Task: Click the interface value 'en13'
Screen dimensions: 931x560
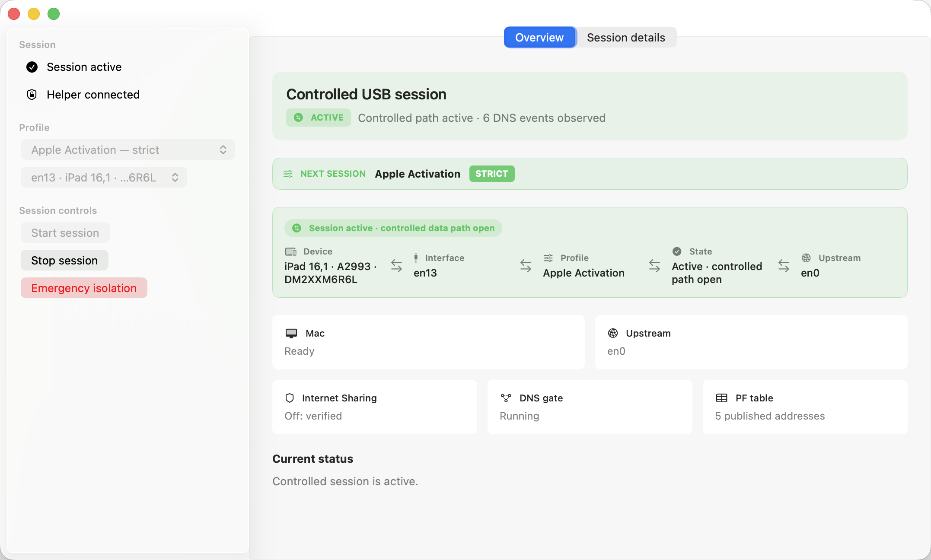Action: [x=425, y=273]
